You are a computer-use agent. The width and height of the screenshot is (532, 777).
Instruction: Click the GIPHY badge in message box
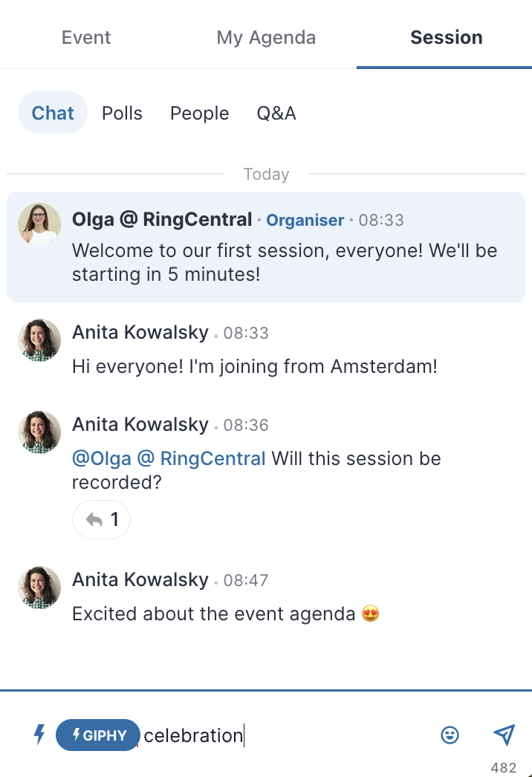point(98,735)
